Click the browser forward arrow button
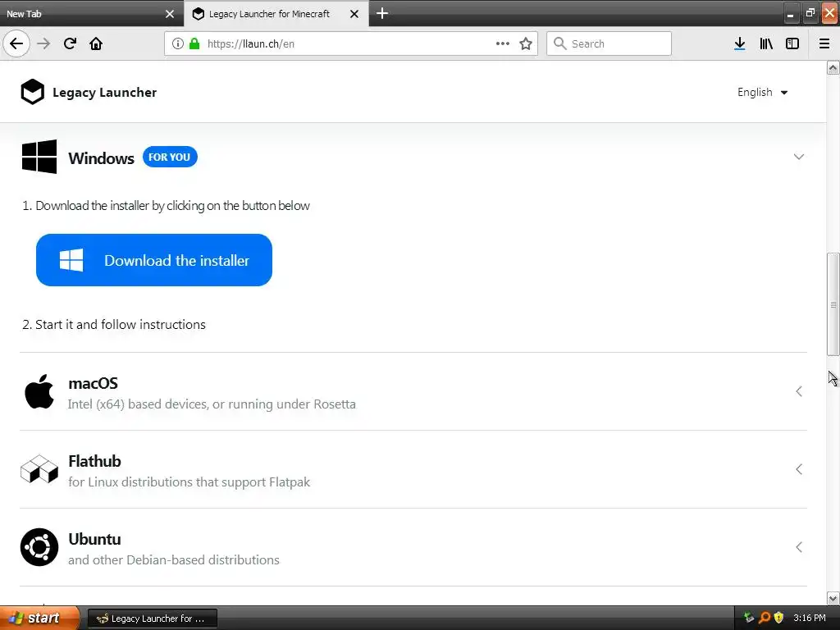 pyautogui.click(x=43, y=43)
